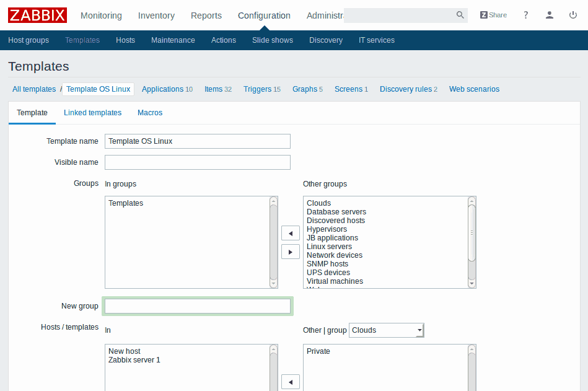
Task: Switch to the Macros tab
Action: click(x=150, y=113)
